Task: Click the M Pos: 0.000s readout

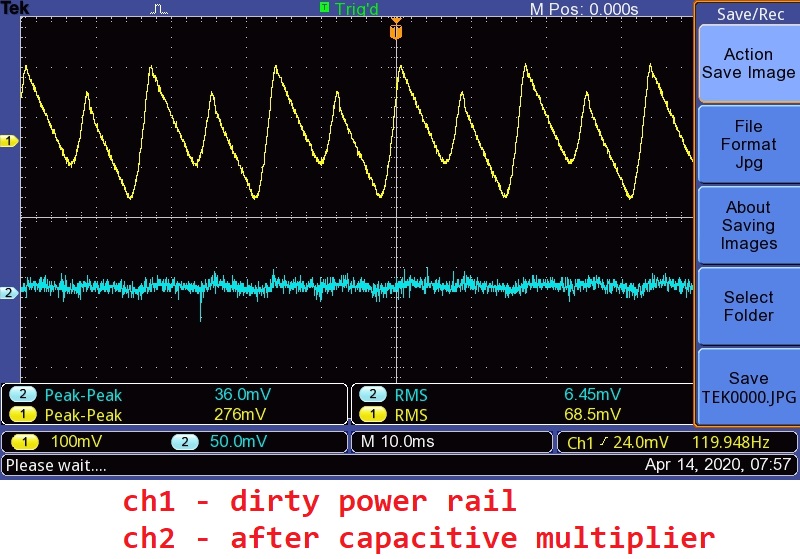Action: tap(584, 9)
